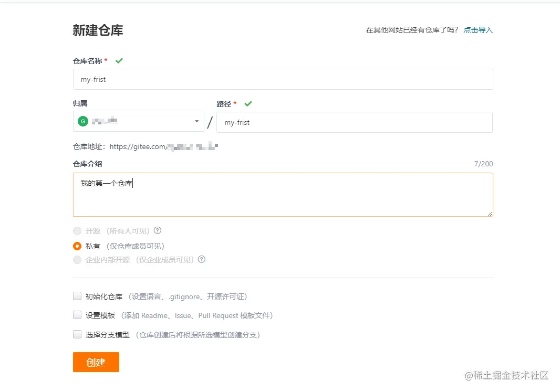Viewport: 560px width, 392px height.
Task: Check the 选择分支模型 checkbox
Action: (77, 334)
